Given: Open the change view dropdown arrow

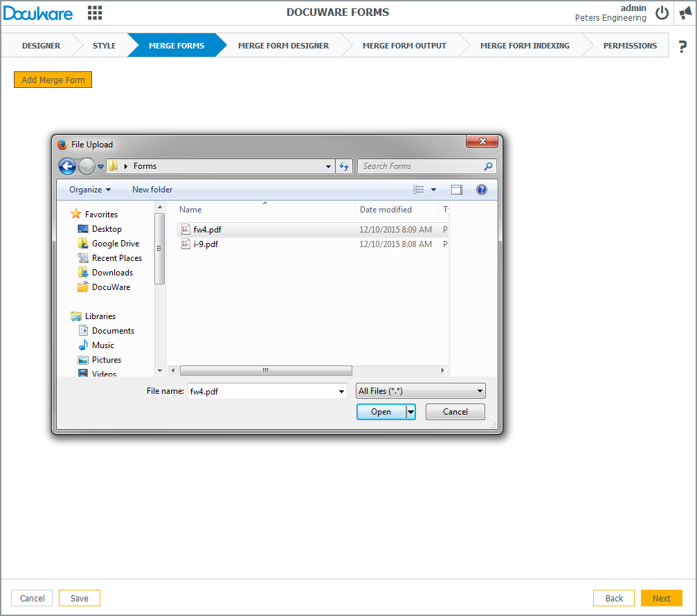Looking at the screenshot, I should 434,190.
